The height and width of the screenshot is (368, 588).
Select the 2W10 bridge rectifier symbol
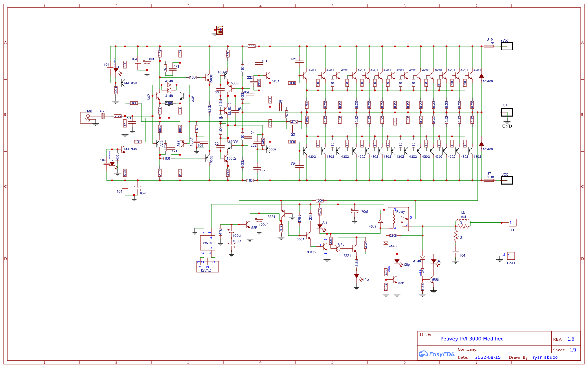coord(207,243)
